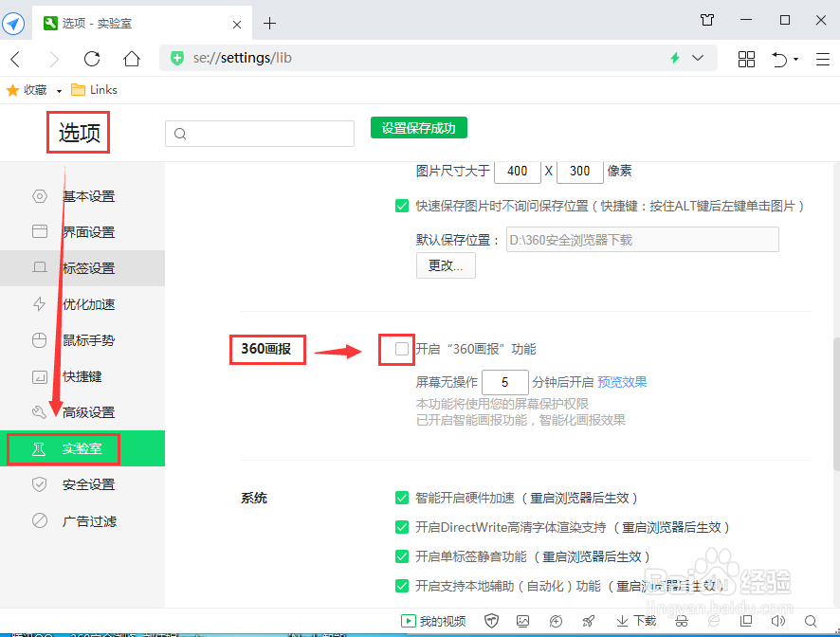Open 我的视频 in status bar
Screen dimensions: 840x637
[x=433, y=621]
